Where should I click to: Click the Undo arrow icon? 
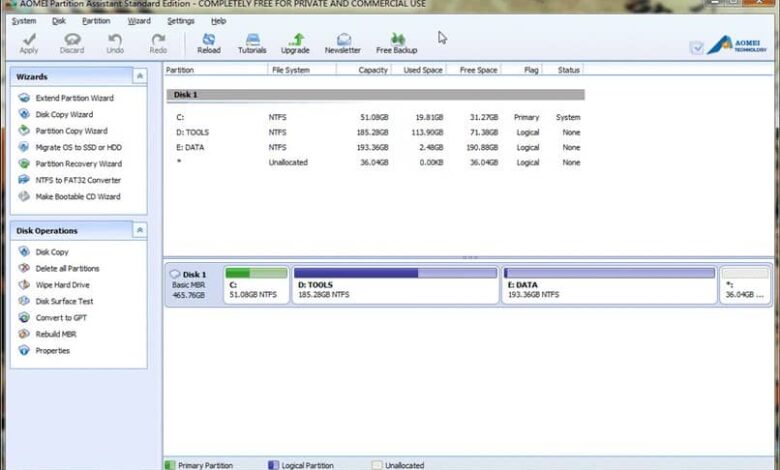click(115, 39)
